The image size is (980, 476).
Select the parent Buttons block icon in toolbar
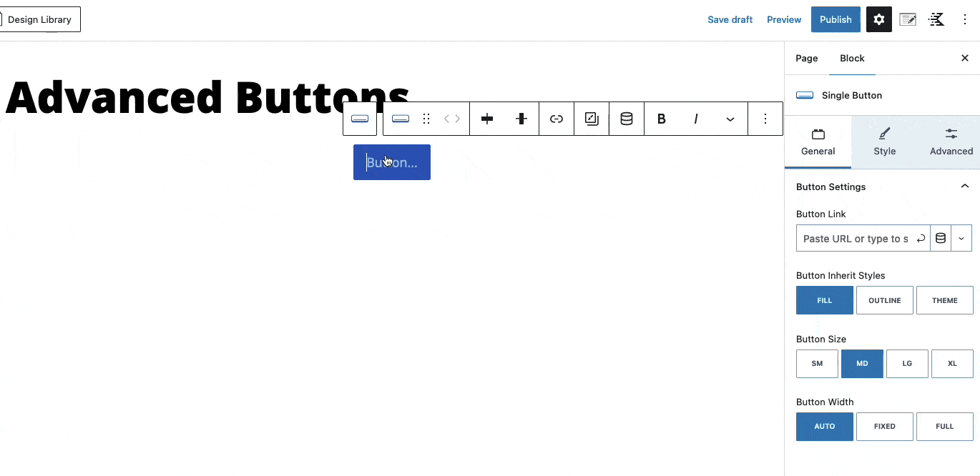[360, 119]
